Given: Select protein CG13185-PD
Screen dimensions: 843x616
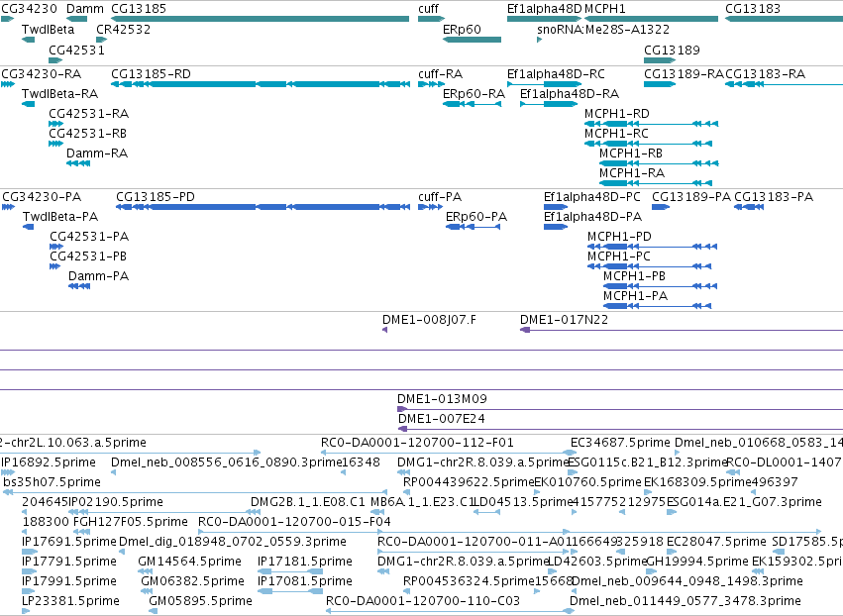Looking at the screenshot, I should tap(156, 197).
